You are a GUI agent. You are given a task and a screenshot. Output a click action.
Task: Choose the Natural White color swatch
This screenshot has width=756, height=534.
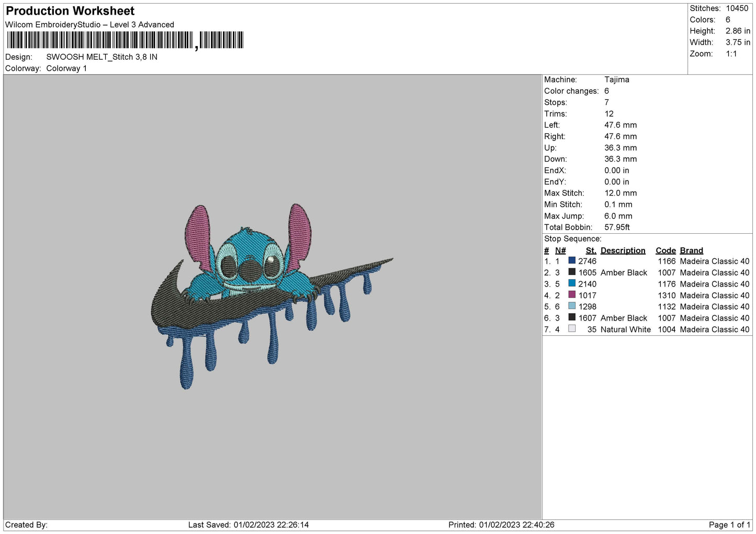[x=572, y=329]
